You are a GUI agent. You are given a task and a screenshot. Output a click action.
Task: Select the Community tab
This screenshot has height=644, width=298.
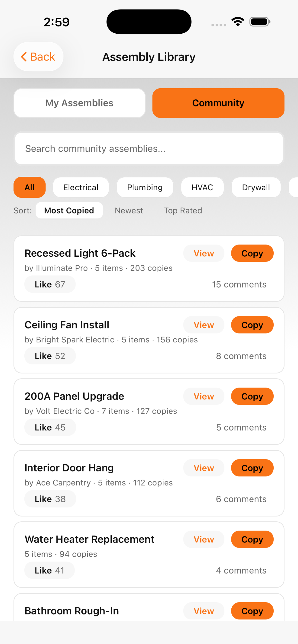coord(218,103)
